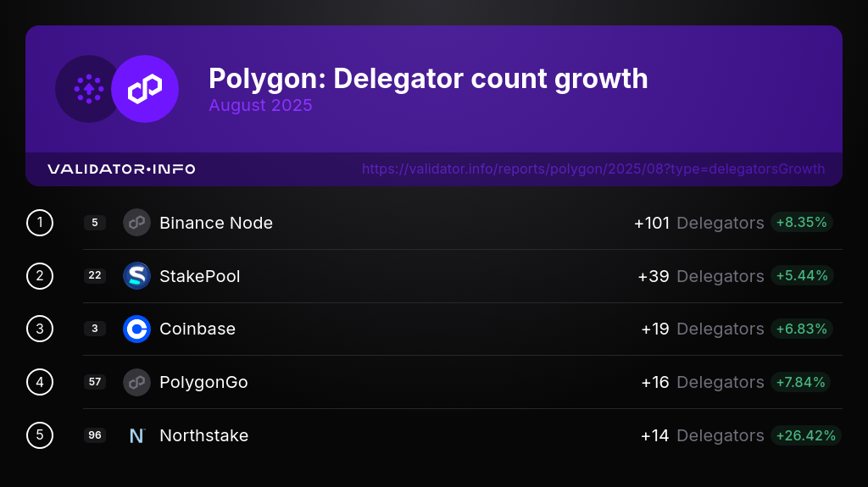The image size is (868, 487).
Task: Open the Binance Node validator name
Action: click(216, 224)
